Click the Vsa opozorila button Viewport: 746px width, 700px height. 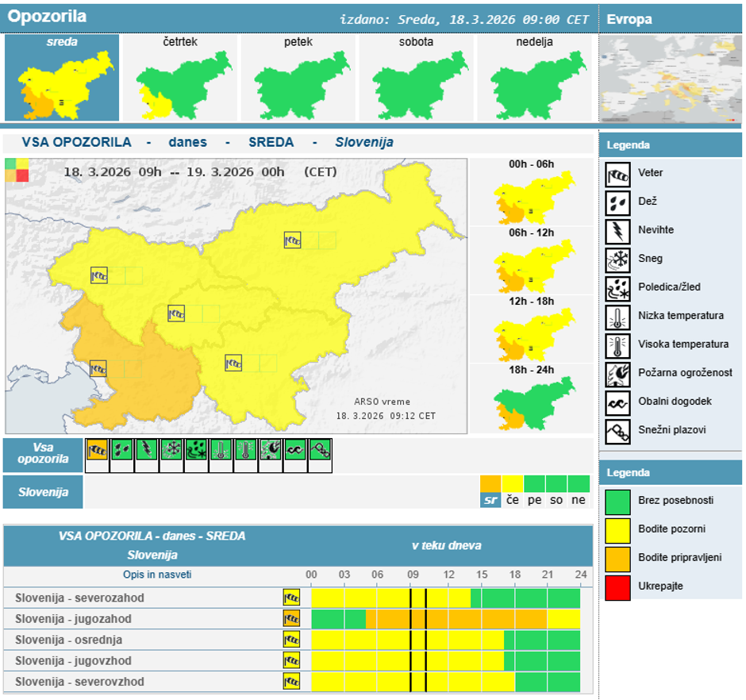tap(44, 454)
